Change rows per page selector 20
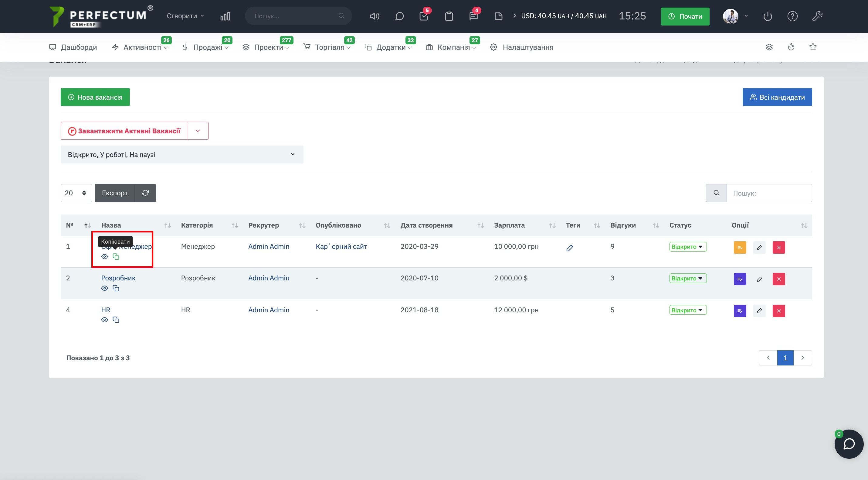The image size is (868, 480). pyautogui.click(x=76, y=193)
